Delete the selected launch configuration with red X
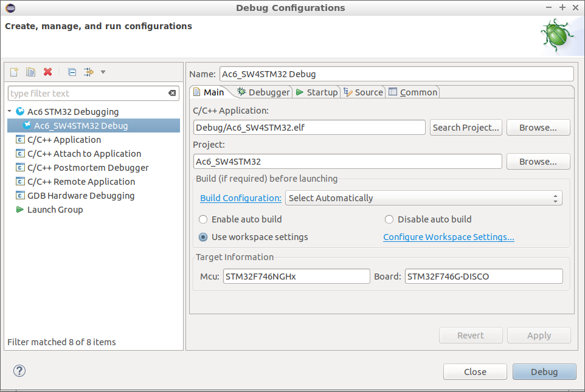585x392 pixels. 47,72
